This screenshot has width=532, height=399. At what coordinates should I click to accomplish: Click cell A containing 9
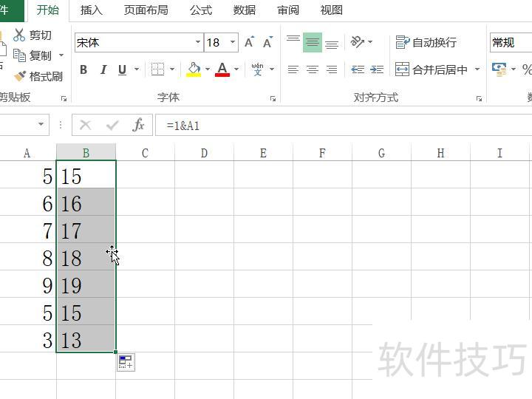pyautogui.click(x=28, y=284)
